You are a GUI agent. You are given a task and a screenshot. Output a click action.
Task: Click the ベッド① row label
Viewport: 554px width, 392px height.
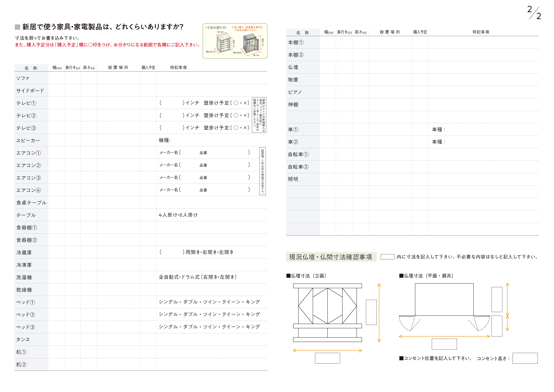click(26, 302)
